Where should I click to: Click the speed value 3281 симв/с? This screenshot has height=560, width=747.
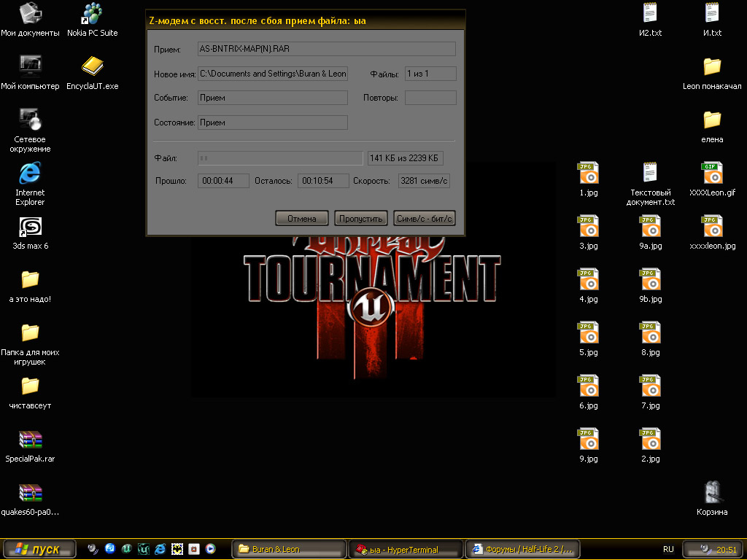(424, 181)
